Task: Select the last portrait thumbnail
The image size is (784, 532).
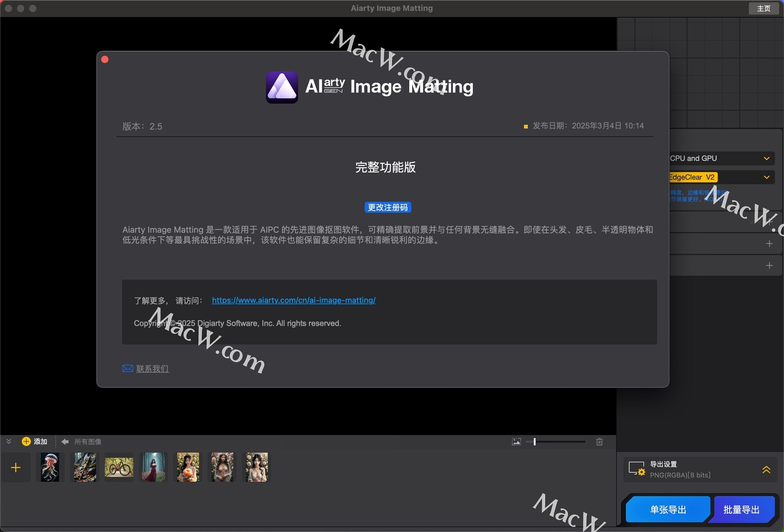Action: tap(256, 467)
